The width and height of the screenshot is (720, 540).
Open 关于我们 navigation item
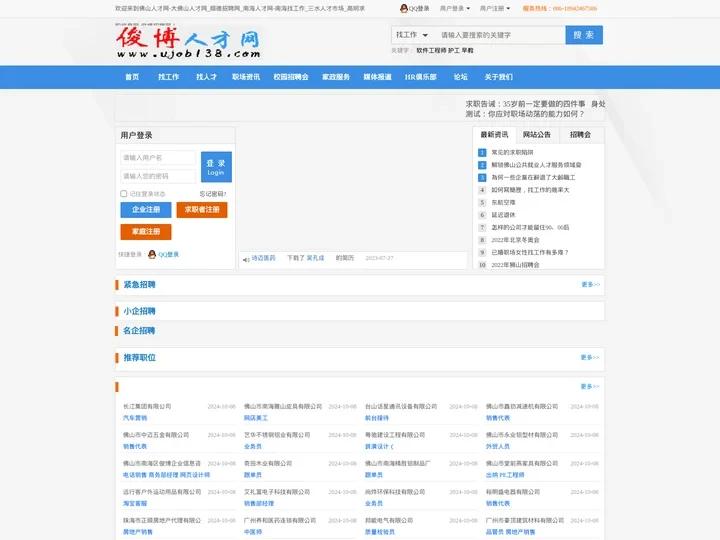(x=499, y=77)
